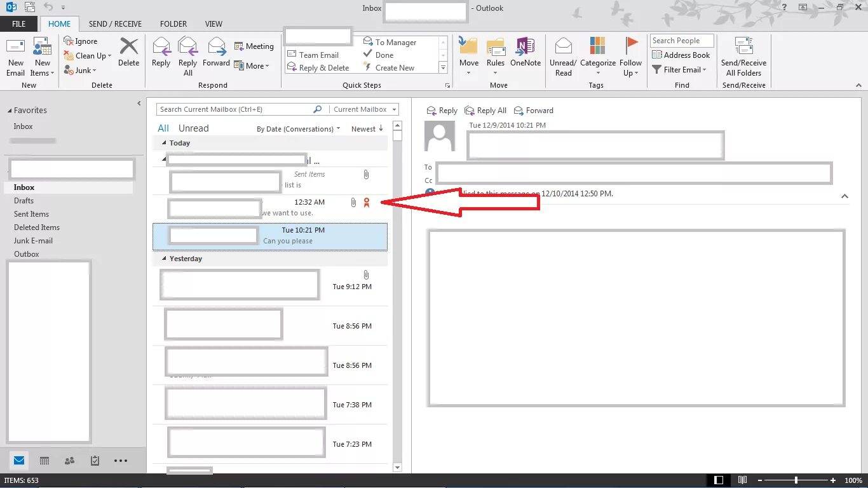Open the Current Mailbox scope dropdown

[x=364, y=109]
